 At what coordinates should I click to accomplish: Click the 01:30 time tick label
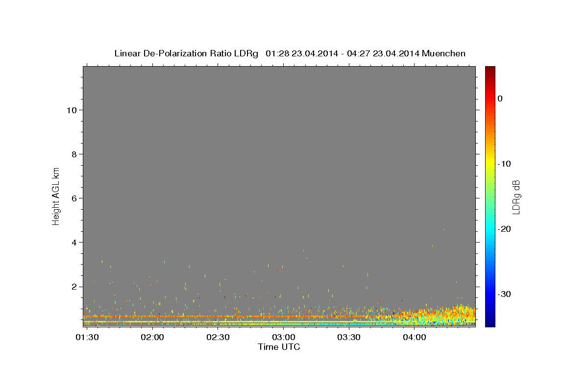87,338
